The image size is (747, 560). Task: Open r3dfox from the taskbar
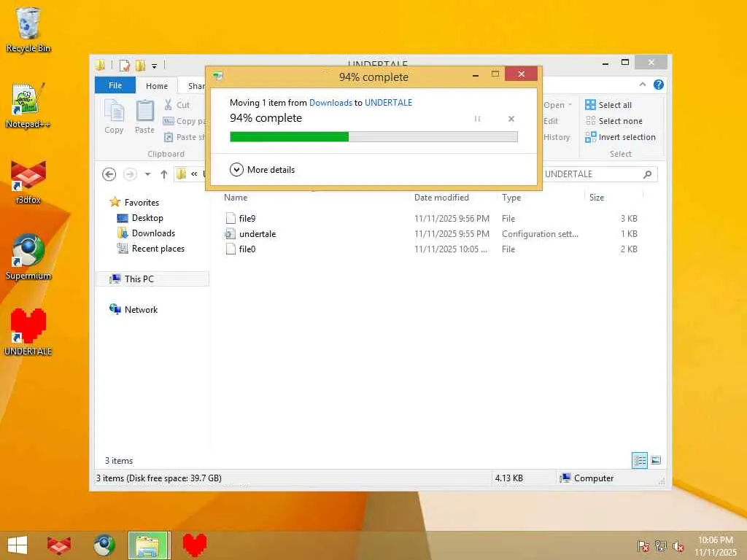click(59, 545)
